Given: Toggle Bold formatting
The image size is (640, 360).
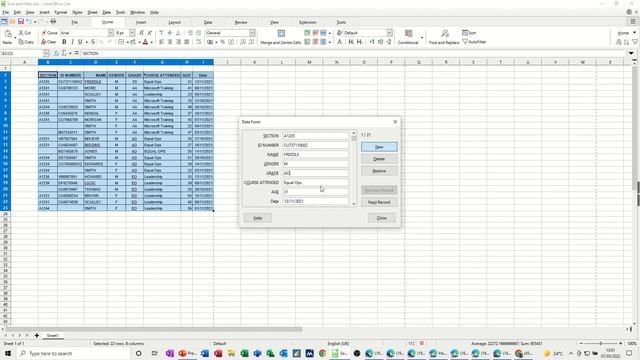Looking at the screenshot, I should pos(64,42).
